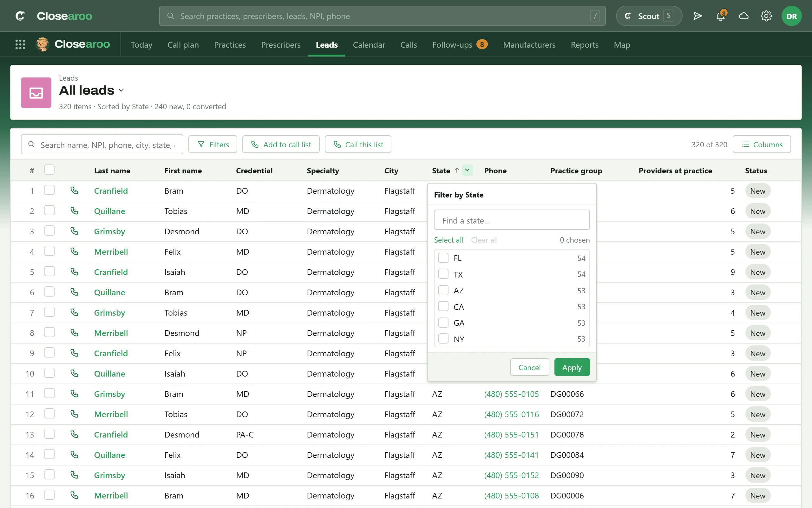The image size is (812, 508).
Task: Click Add to call list button
Action: pos(281,144)
